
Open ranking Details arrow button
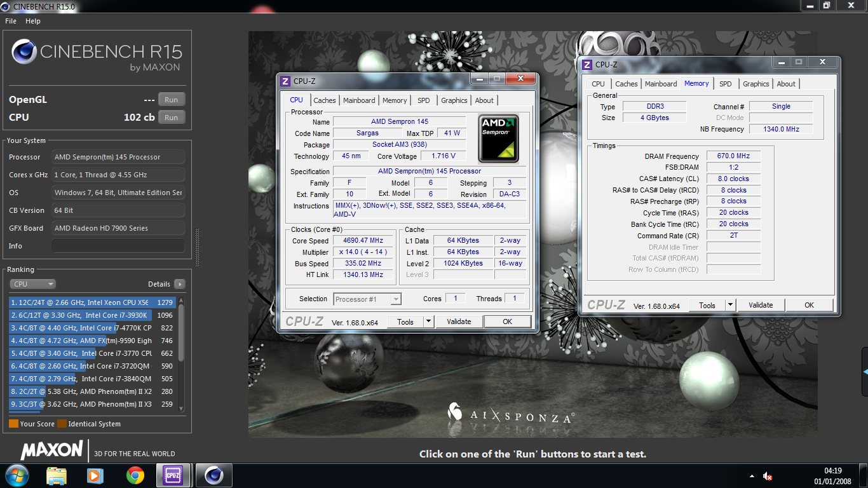(180, 284)
